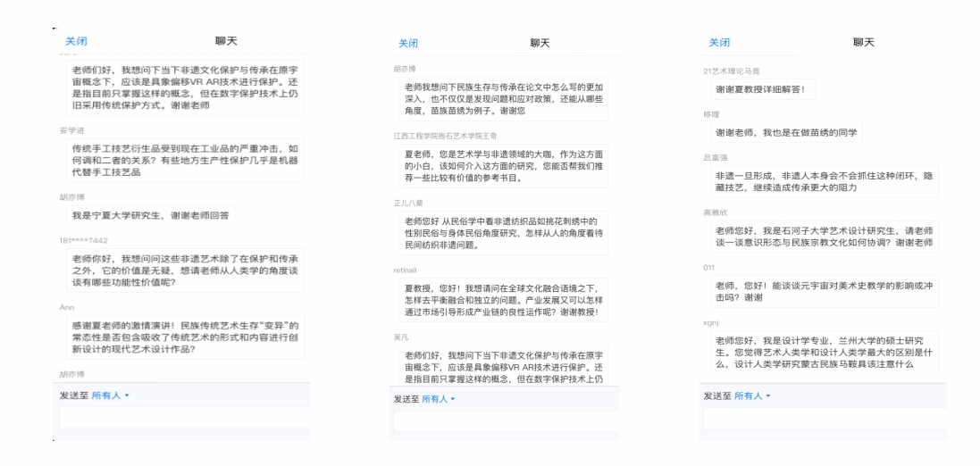
Task: Click 关闭 in the left chat panel
Action: click(76, 41)
